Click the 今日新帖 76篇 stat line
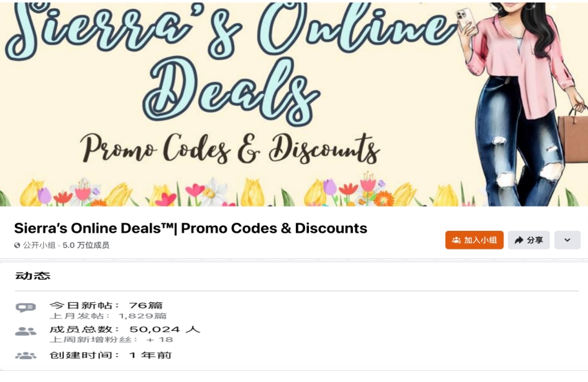The height and width of the screenshot is (382, 588). tap(106, 305)
